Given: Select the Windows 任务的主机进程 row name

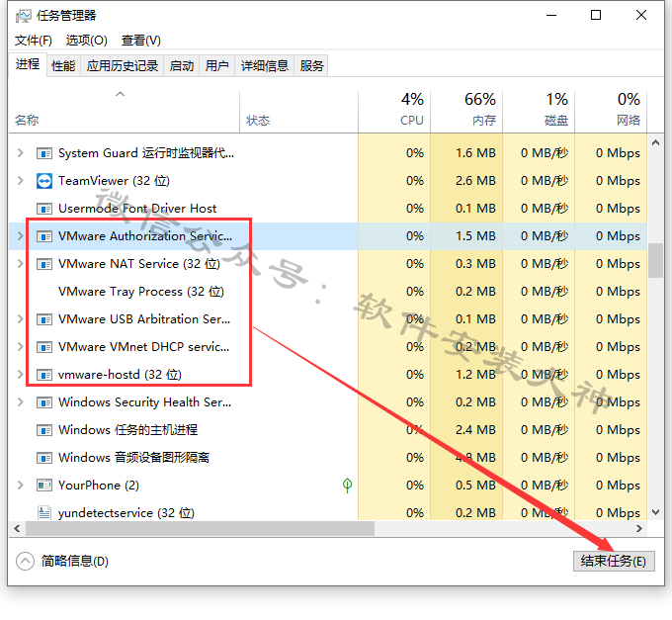Looking at the screenshot, I should (x=127, y=429).
